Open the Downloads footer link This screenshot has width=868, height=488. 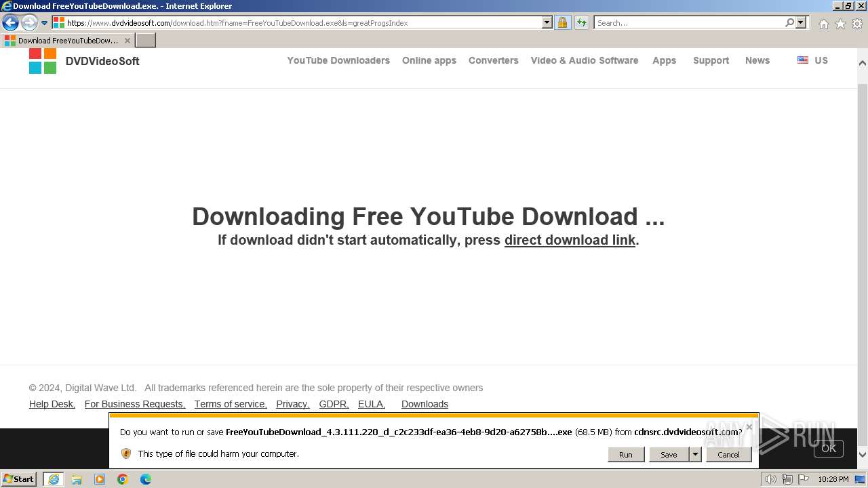click(x=425, y=404)
